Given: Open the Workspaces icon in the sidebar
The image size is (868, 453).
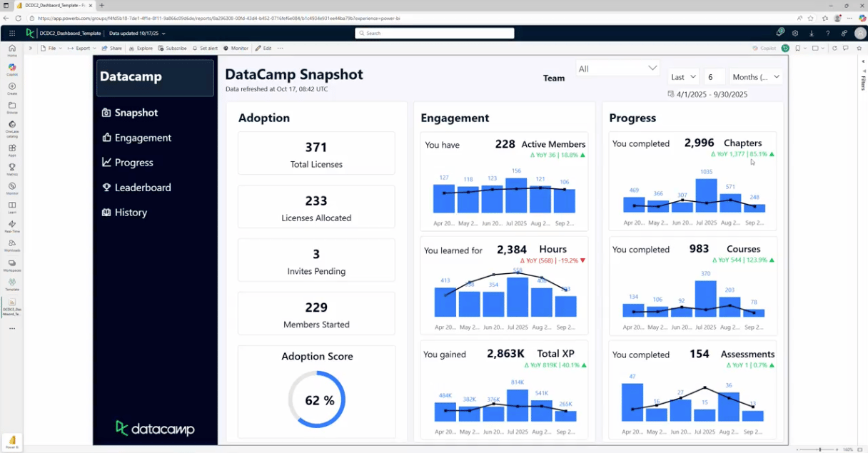Looking at the screenshot, I should click(x=12, y=265).
